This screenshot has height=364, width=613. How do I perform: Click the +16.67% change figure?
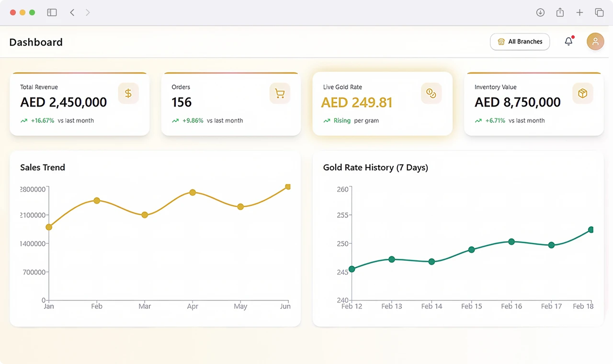tap(43, 121)
